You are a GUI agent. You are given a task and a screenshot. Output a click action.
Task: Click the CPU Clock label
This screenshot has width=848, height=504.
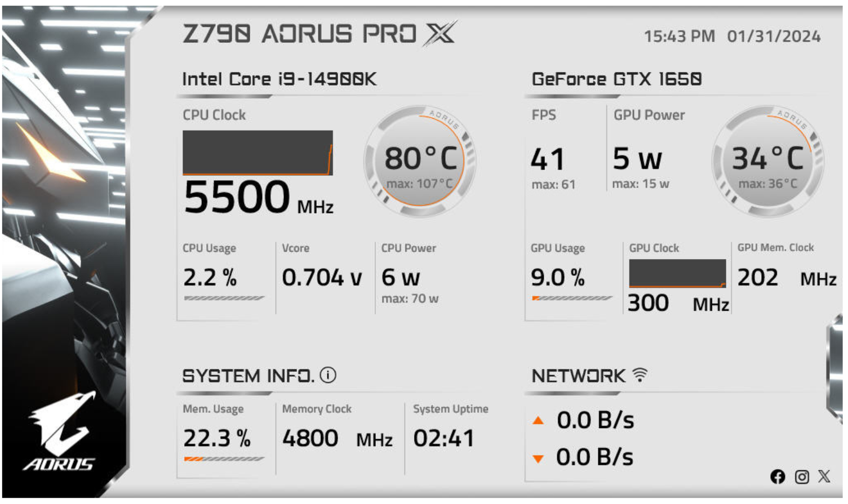click(x=214, y=115)
